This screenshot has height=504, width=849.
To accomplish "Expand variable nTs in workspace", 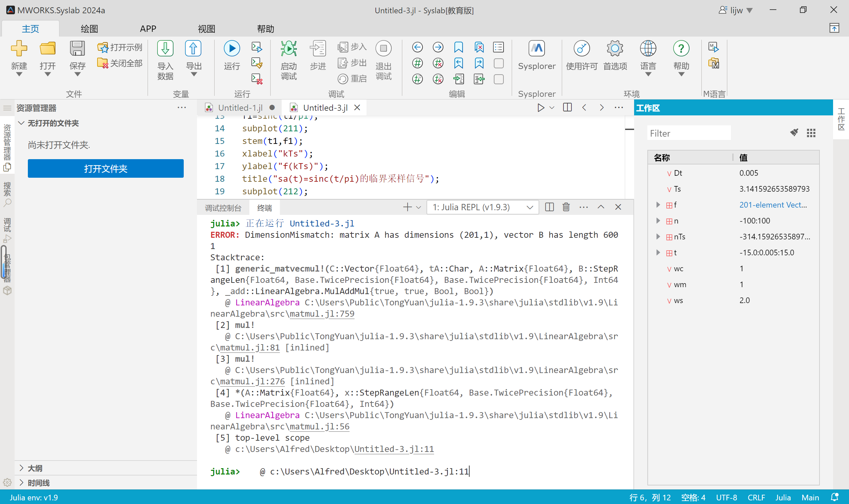I will (658, 237).
